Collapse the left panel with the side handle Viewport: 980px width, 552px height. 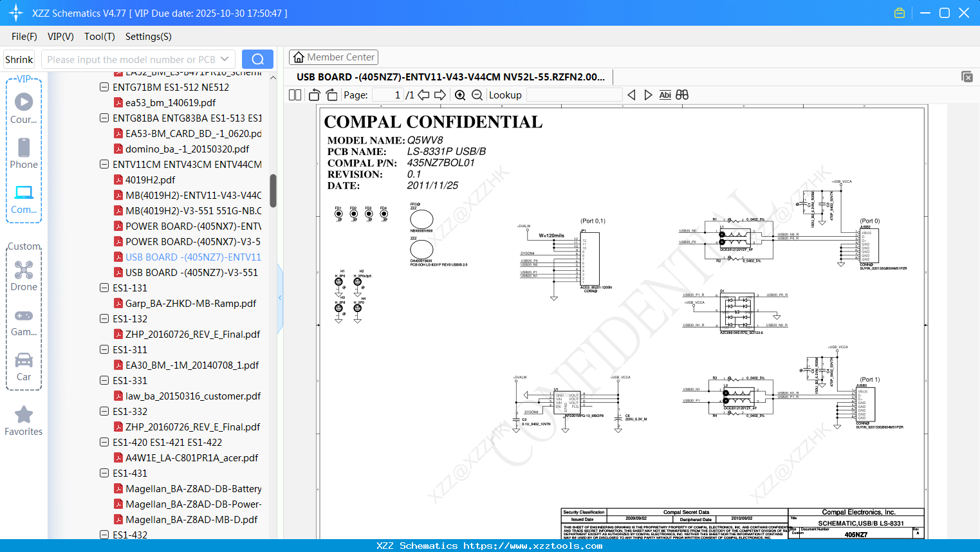(280, 298)
